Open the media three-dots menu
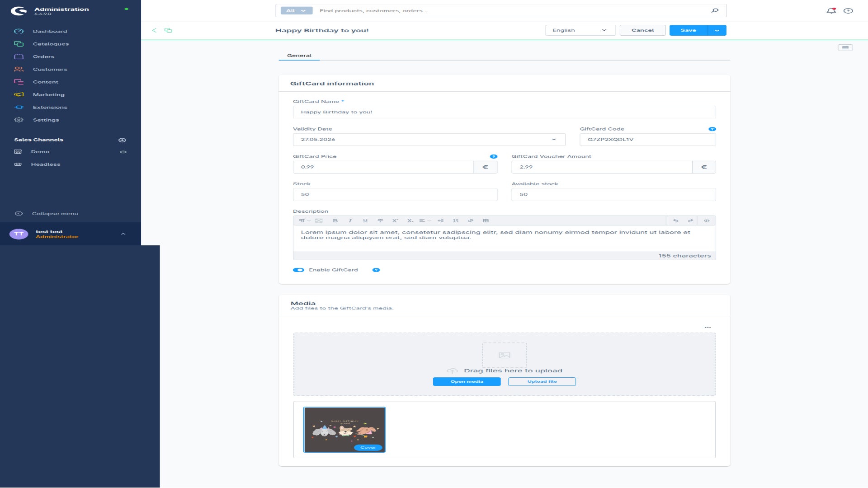The width and height of the screenshot is (868, 488). pos(708,328)
